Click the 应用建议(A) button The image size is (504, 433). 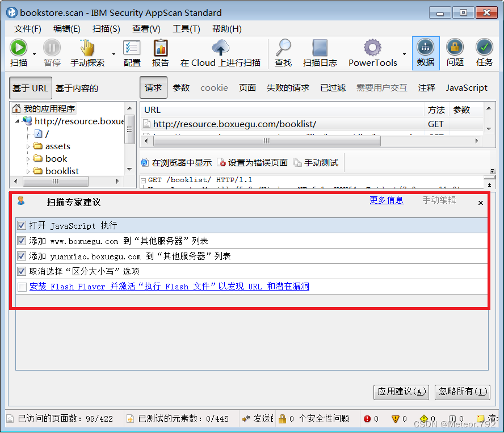click(401, 392)
